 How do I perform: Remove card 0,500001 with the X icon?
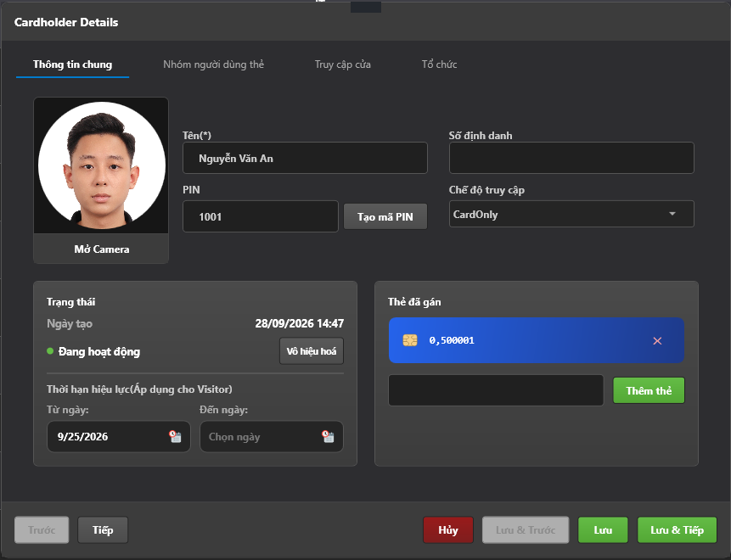click(657, 341)
